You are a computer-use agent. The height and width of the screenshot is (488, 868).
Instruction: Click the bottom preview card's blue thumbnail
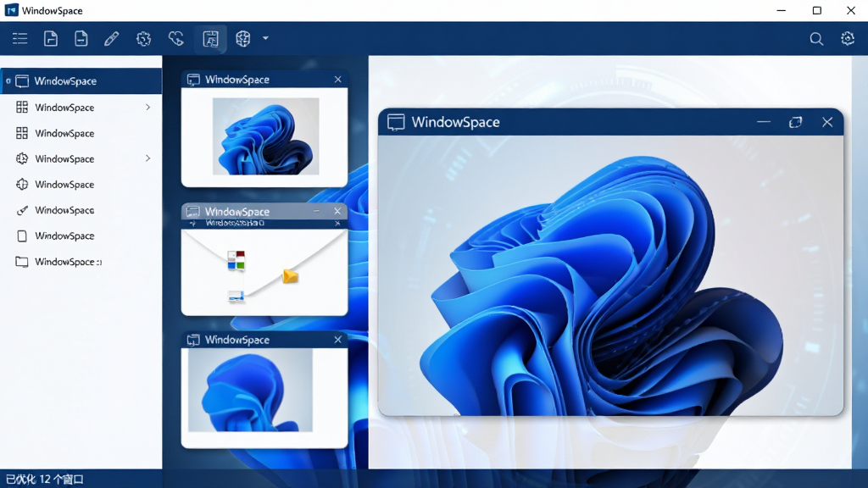pyautogui.click(x=250, y=390)
